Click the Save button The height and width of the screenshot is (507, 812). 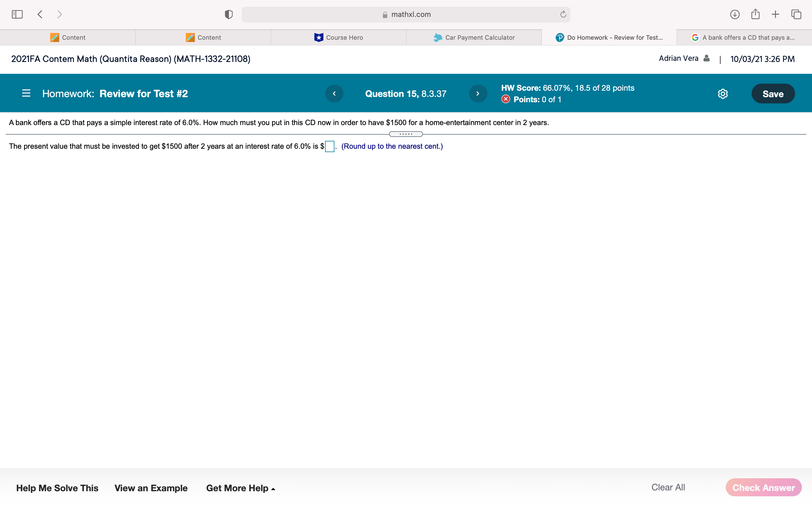(x=773, y=94)
